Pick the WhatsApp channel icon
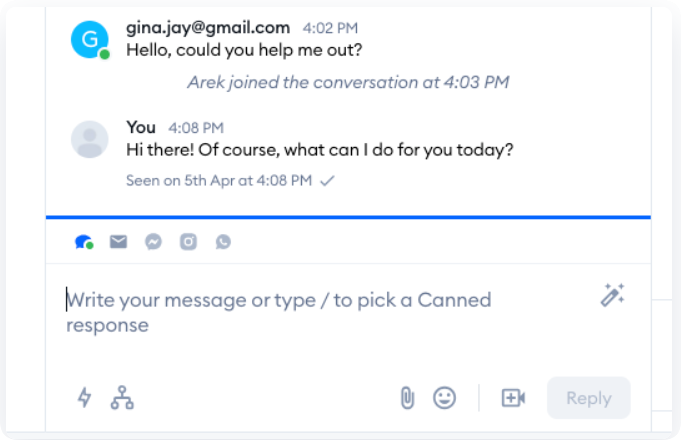 [223, 241]
